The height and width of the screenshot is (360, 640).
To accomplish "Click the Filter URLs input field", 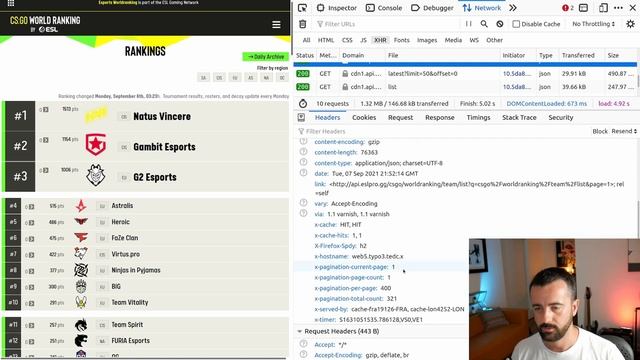I will click(x=388, y=24).
